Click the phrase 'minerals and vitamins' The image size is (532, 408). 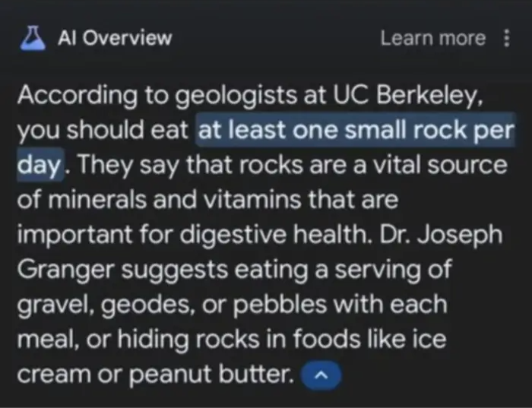pyautogui.click(x=174, y=200)
